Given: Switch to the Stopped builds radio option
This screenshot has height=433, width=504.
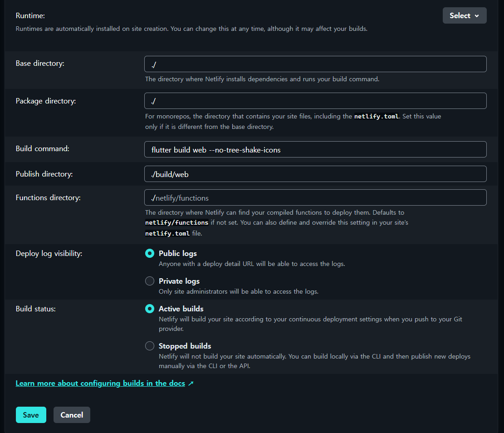Looking at the screenshot, I should [150, 346].
